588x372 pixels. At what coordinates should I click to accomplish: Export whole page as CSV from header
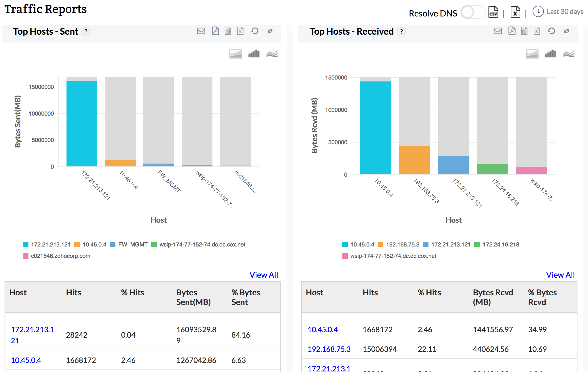pyautogui.click(x=493, y=12)
